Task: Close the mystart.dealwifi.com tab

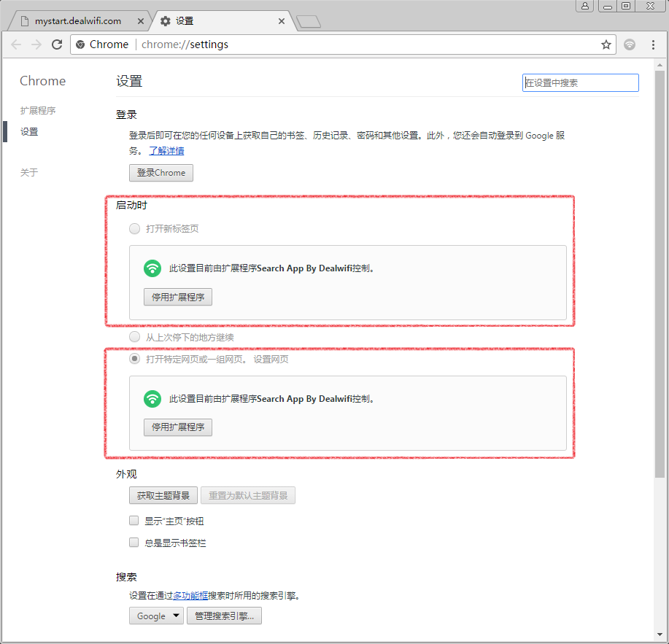Action: pyautogui.click(x=140, y=21)
